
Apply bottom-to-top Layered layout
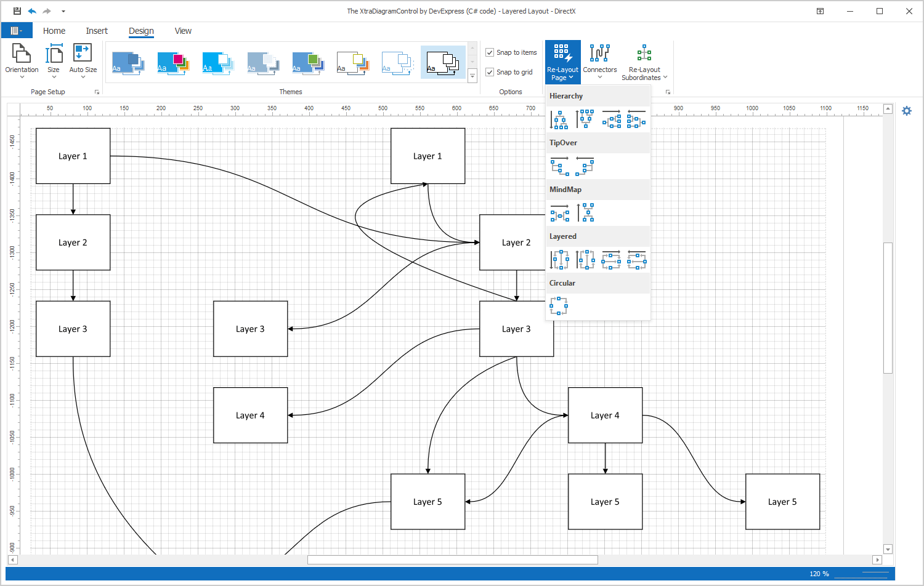pos(585,260)
